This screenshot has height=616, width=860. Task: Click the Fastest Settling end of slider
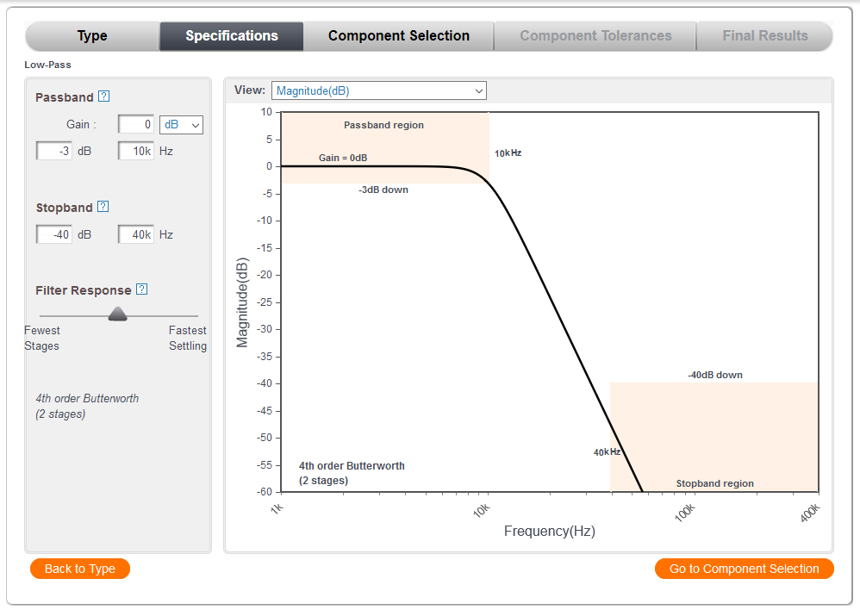tap(196, 317)
